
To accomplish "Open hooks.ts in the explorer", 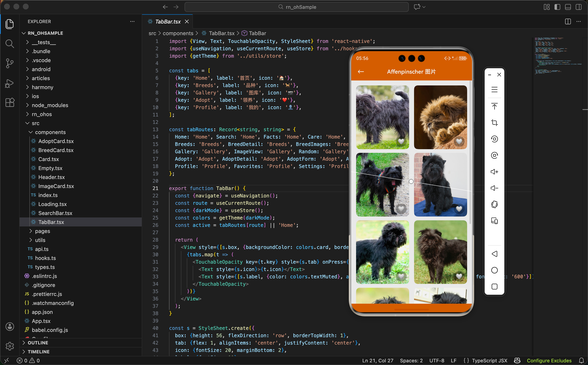I will pos(45,258).
